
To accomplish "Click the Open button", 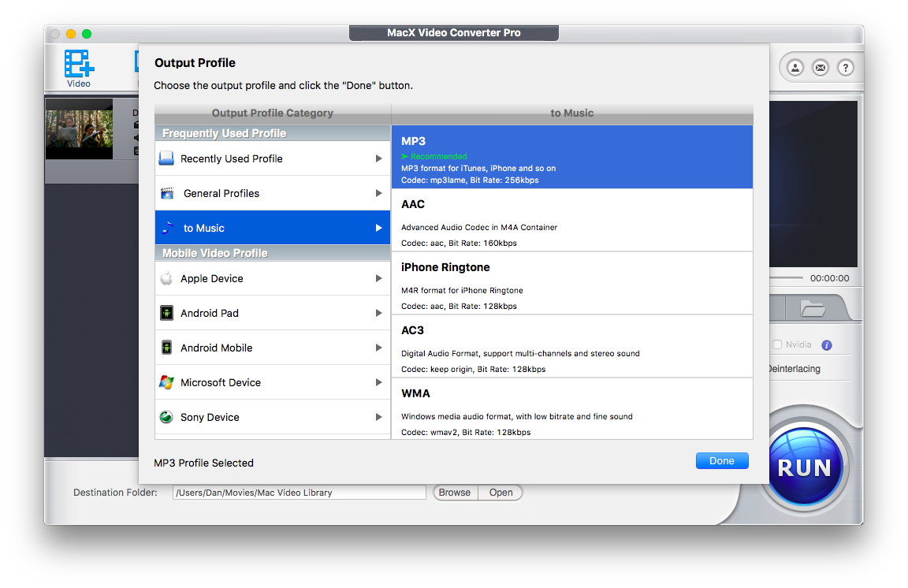I will (x=501, y=493).
